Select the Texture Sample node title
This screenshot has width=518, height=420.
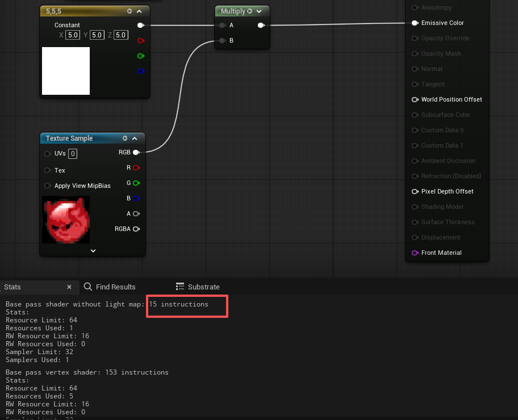pos(69,138)
